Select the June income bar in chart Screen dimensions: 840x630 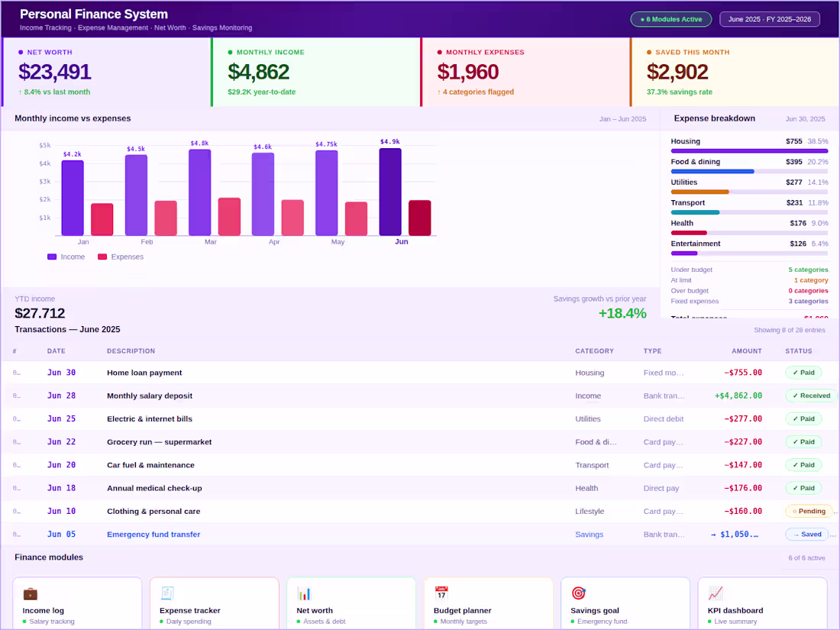point(390,192)
